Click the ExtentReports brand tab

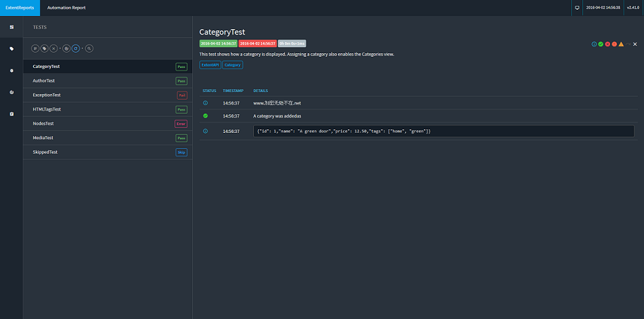pos(19,8)
